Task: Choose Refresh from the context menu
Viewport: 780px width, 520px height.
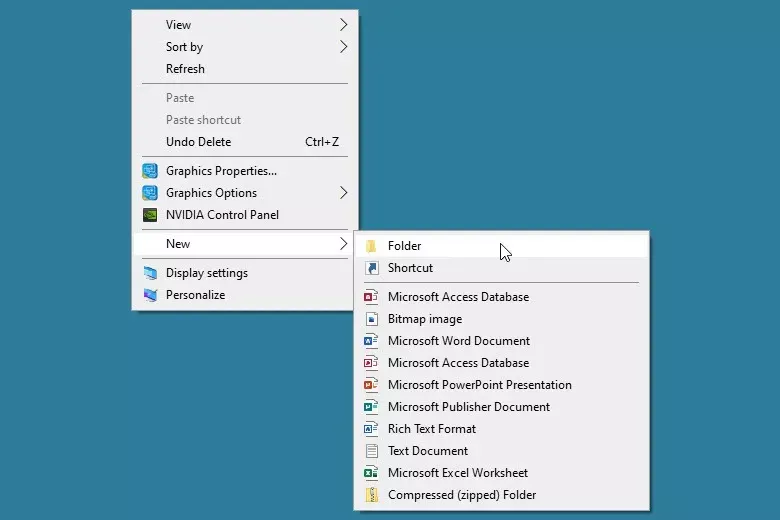Action: point(245,69)
